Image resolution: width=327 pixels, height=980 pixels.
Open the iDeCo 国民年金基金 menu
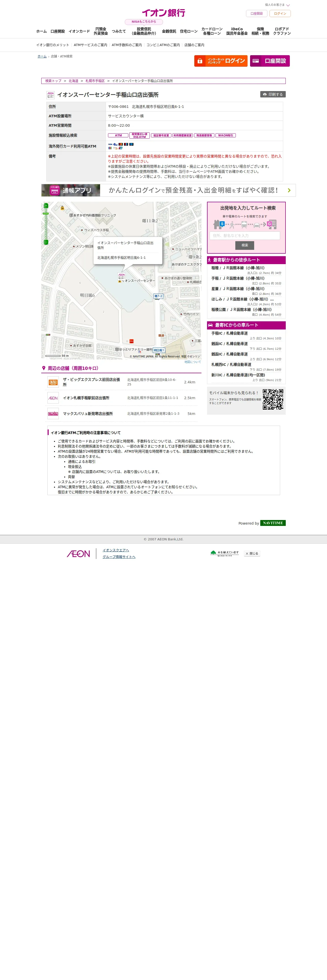tap(237, 31)
